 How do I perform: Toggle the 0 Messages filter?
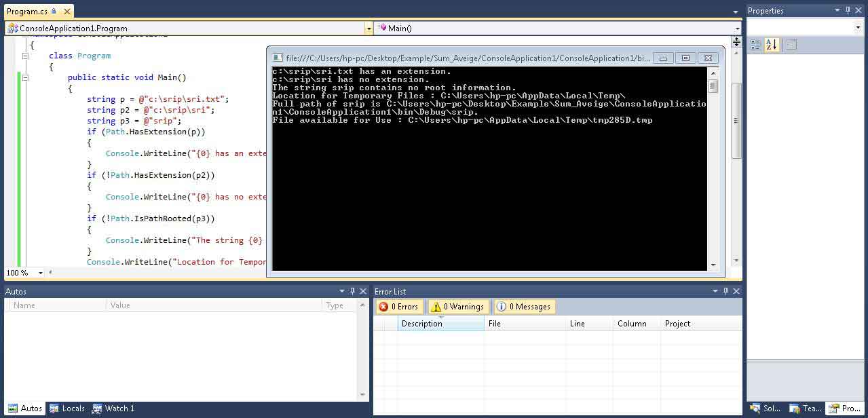(523, 307)
